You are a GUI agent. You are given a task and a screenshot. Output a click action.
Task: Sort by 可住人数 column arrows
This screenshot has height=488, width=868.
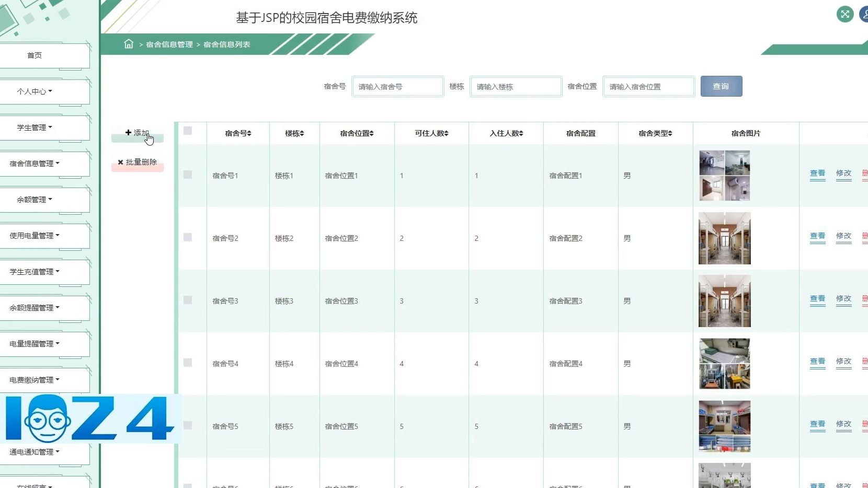coord(447,133)
